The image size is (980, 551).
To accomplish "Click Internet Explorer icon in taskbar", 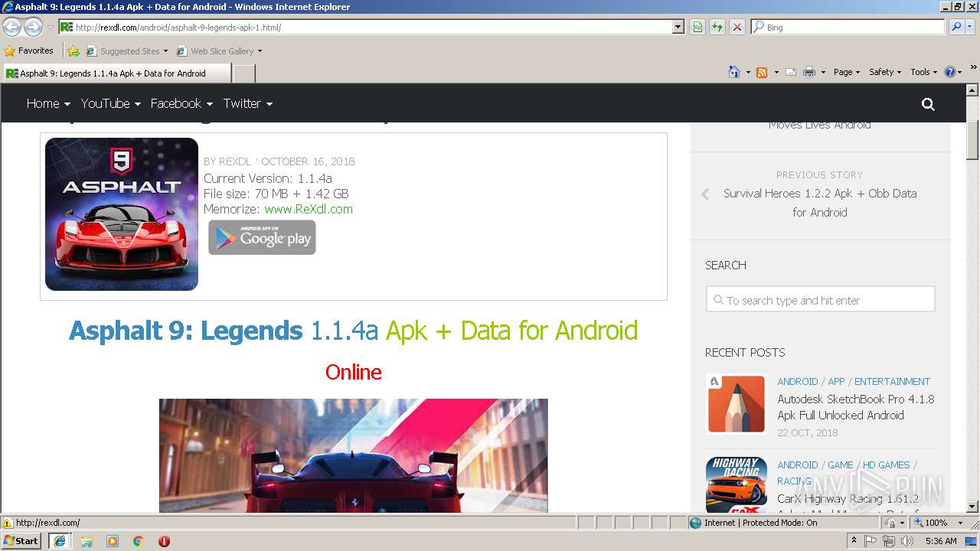I will click(60, 541).
